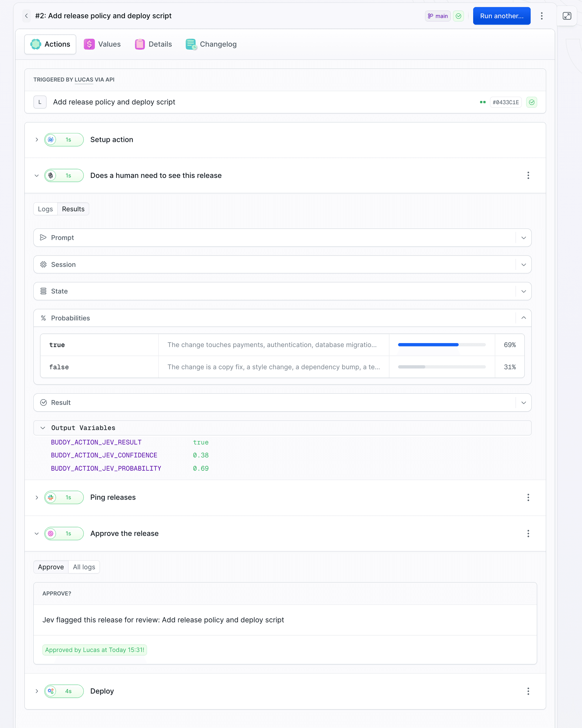Click the true probability bar
The image size is (582, 728).
point(442,345)
